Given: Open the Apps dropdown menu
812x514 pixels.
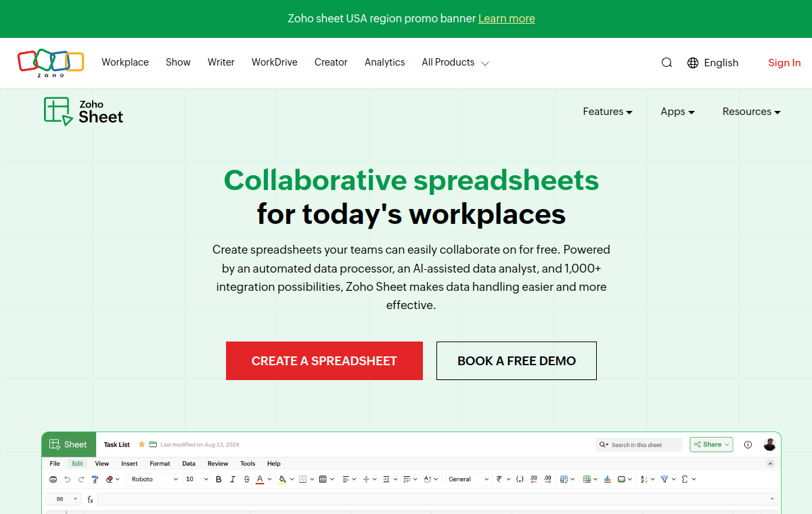Looking at the screenshot, I should coord(677,112).
